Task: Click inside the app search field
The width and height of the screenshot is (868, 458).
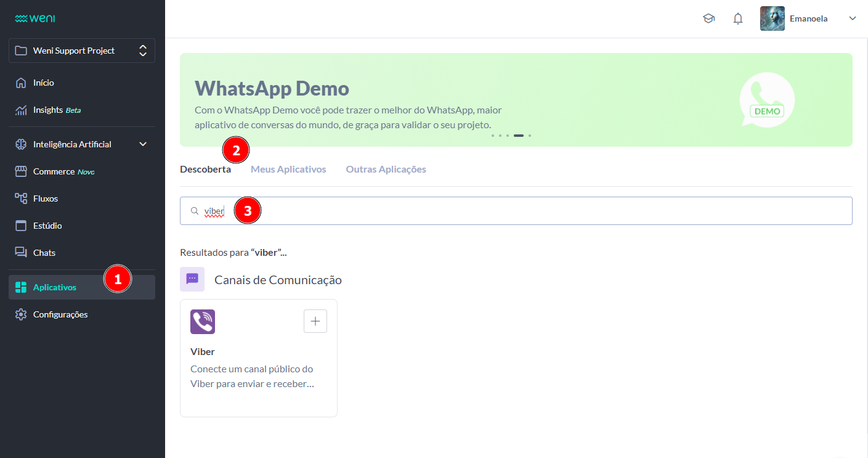Action: [x=431, y=210]
